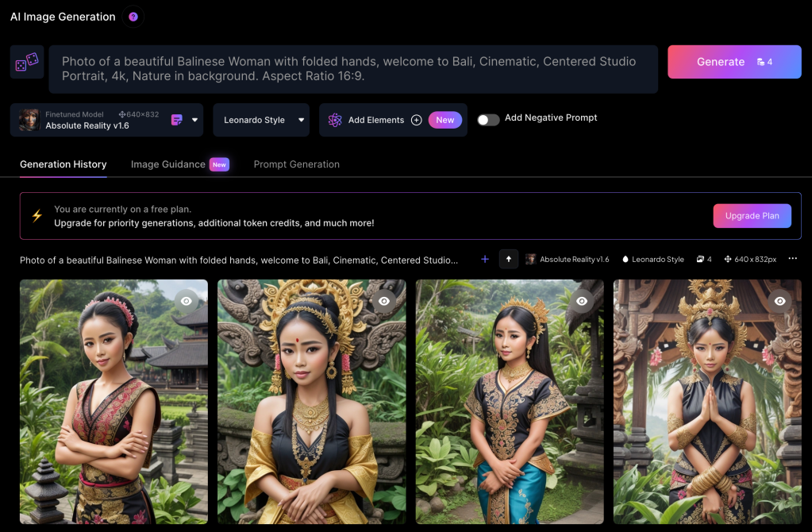
Task: Click inside the prompt text field
Action: coord(353,69)
